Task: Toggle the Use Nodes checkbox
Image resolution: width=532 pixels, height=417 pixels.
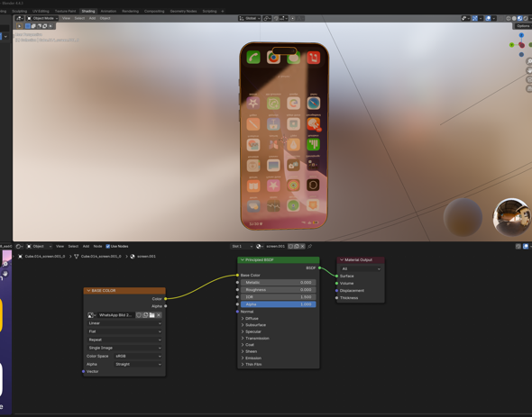Action: tap(108, 247)
